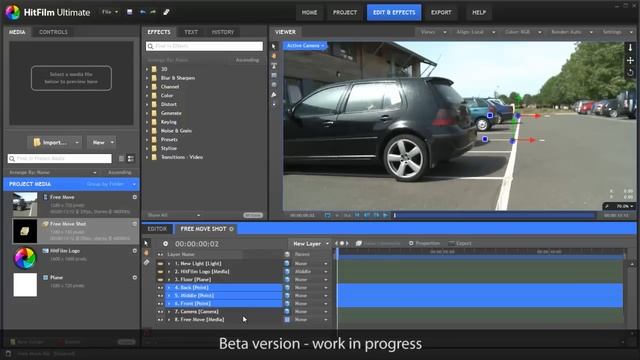Viewport: 640px width, 360px height.
Task: Open the Import button dropdown arrow
Action: pyautogui.click(x=77, y=142)
